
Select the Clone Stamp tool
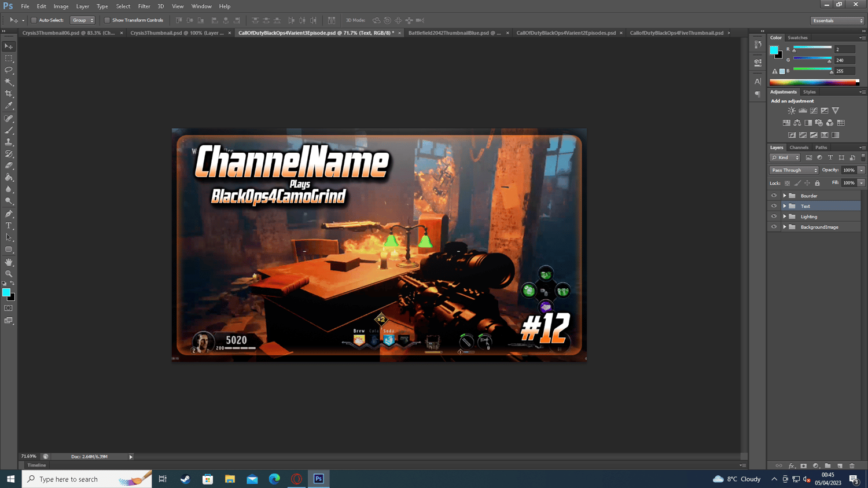9,142
